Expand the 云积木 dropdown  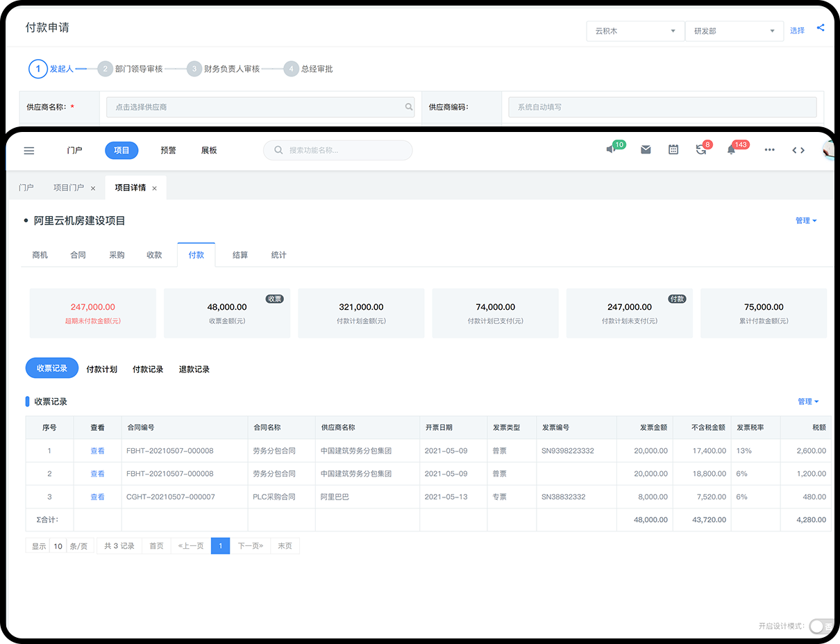(x=635, y=31)
